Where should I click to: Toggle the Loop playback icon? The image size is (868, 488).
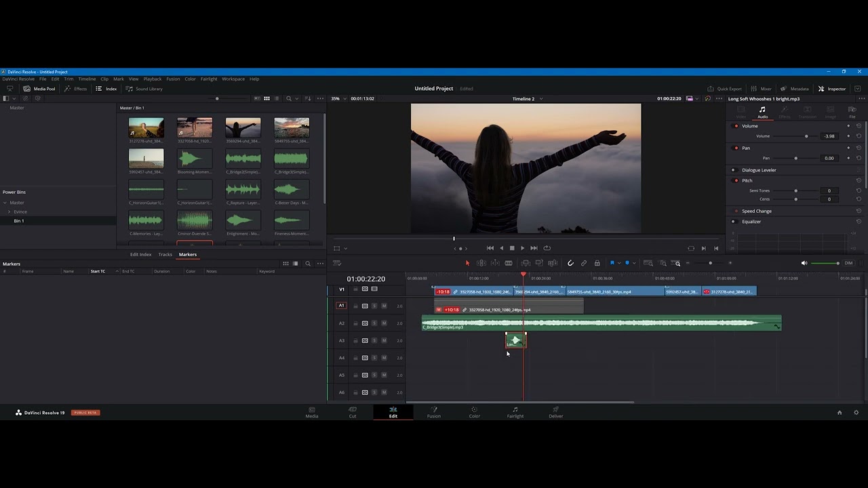pos(547,248)
